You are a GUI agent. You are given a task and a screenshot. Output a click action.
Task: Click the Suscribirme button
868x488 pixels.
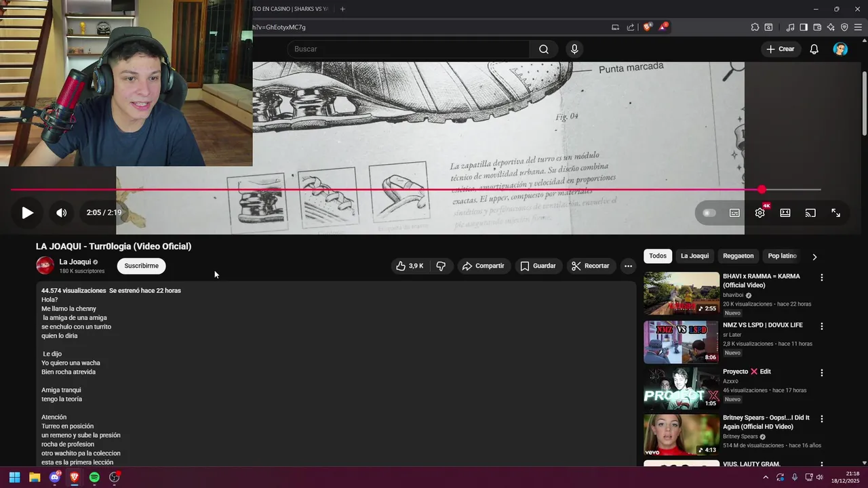[141, 266]
